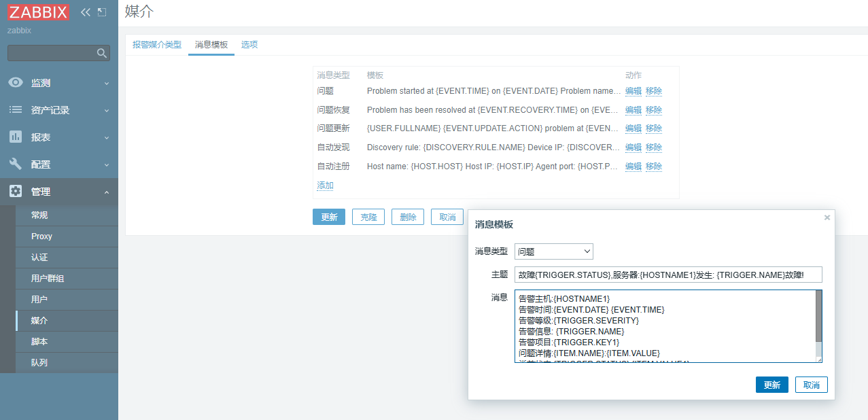Click 移除 for the 自动注册 row
This screenshot has width=868, height=420.
point(654,167)
